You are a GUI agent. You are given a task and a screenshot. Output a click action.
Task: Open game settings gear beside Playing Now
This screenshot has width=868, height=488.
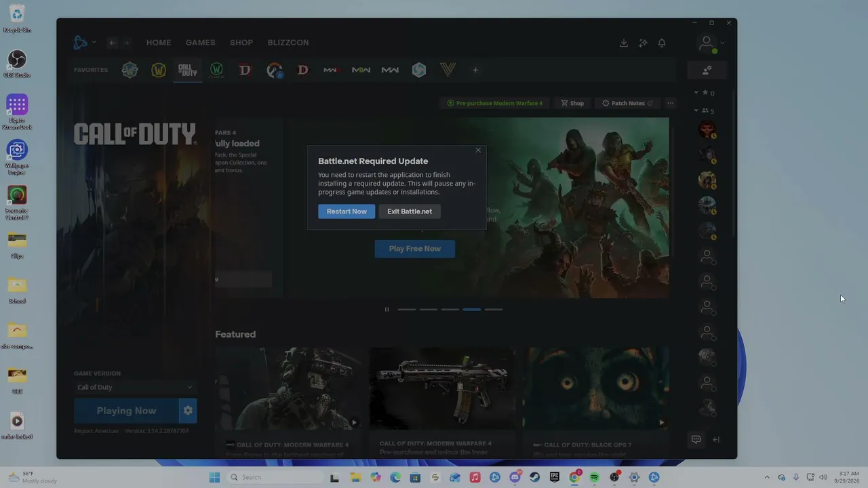[188, 411]
